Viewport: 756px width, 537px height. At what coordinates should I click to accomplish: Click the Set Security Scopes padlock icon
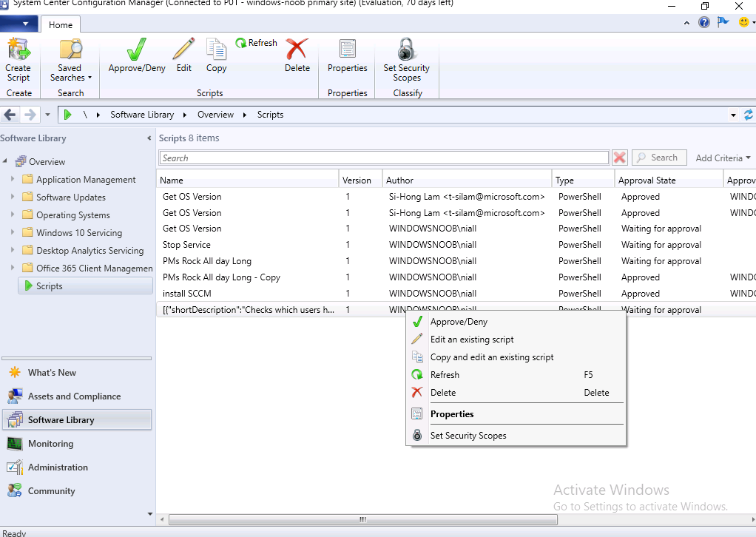(x=406, y=50)
